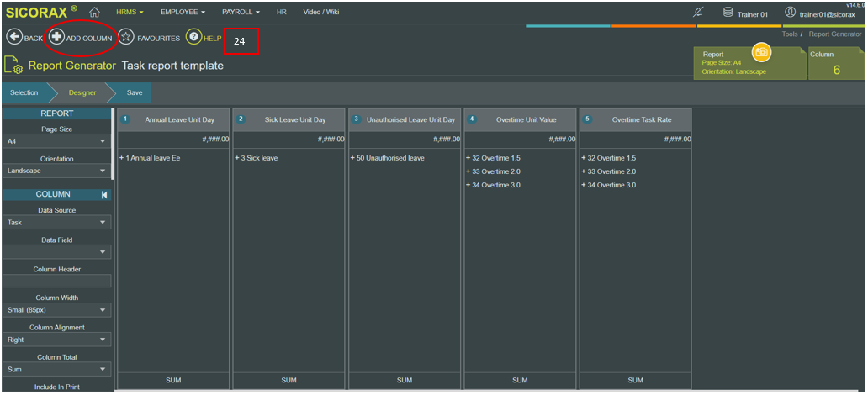The height and width of the screenshot is (395, 868).
Task: Select column number 1 badge
Action: [x=125, y=119]
